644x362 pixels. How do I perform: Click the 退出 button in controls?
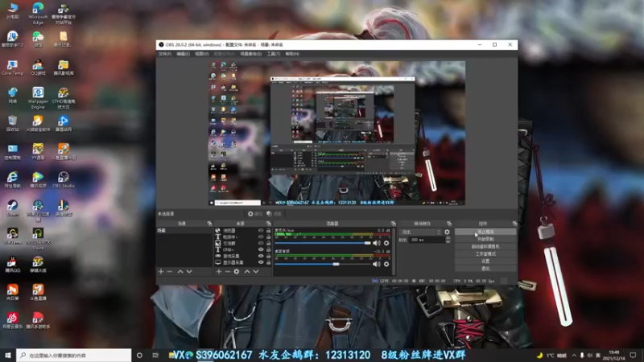[x=485, y=269]
